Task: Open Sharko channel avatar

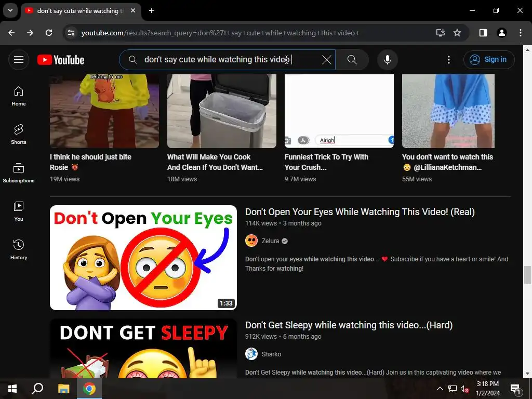Action: (251, 354)
